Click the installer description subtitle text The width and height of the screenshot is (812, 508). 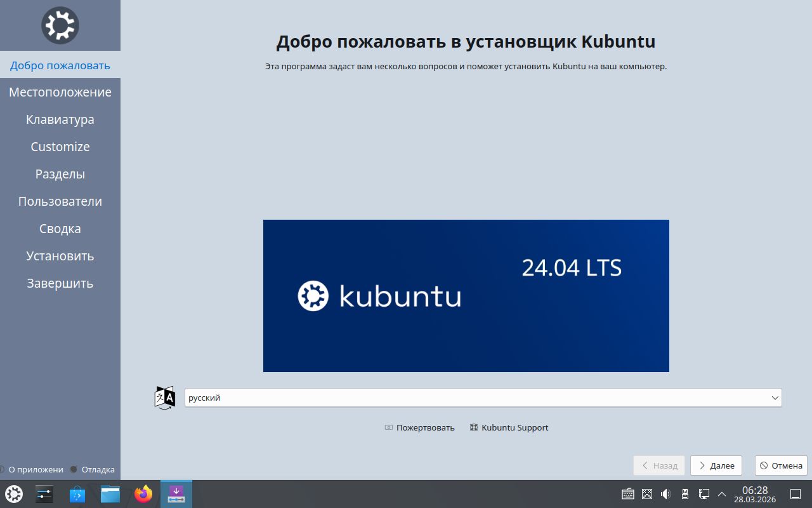tap(466, 66)
